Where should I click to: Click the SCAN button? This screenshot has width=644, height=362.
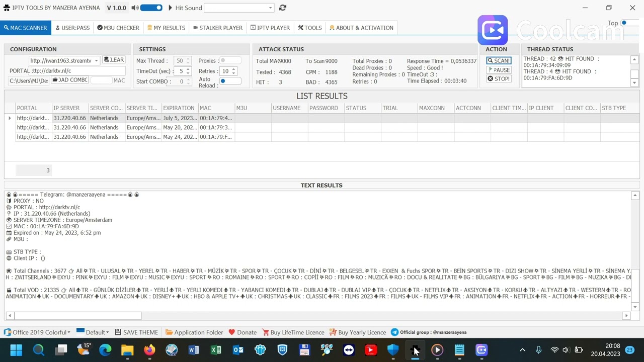tap(499, 61)
